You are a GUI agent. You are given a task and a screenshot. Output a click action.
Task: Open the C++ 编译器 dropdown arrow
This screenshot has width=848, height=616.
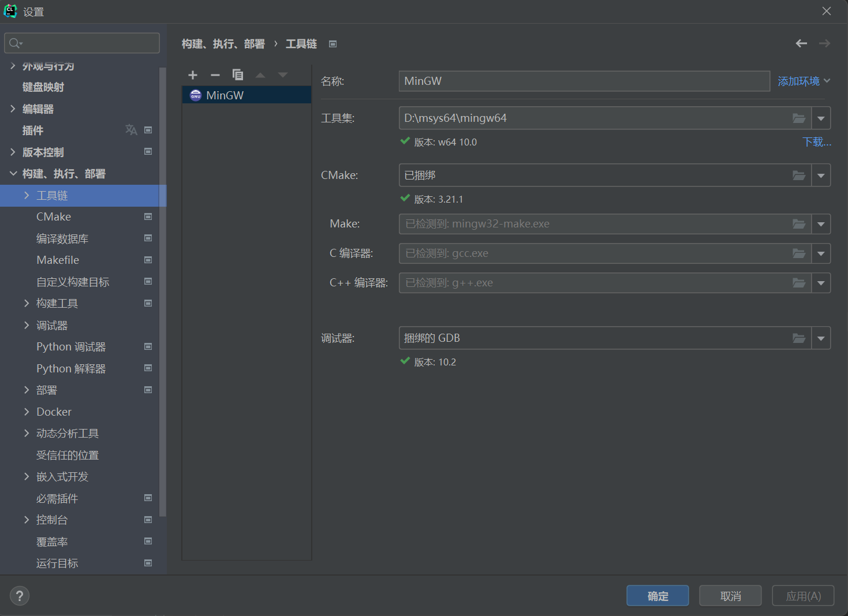pyautogui.click(x=821, y=283)
